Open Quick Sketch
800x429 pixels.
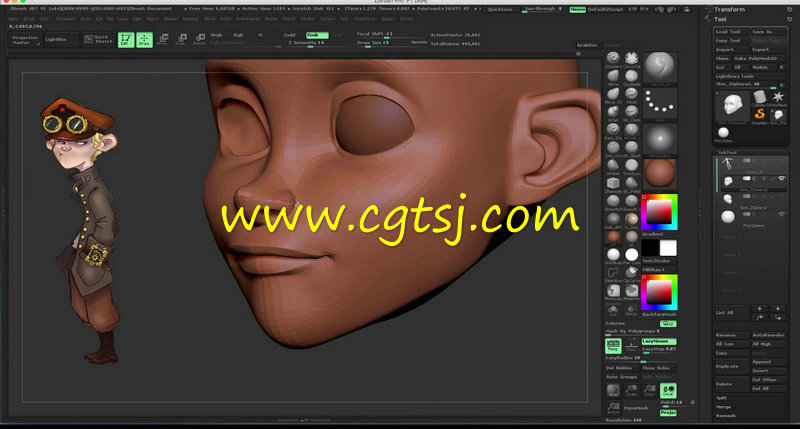(x=98, y=39)
